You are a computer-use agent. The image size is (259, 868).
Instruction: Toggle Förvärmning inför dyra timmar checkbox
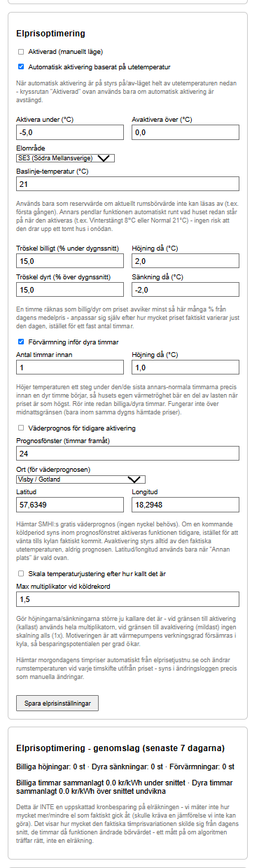21,342
